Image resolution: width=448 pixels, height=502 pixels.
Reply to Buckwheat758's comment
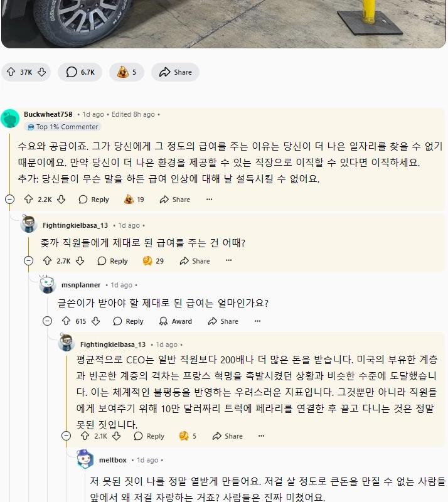click(93, 200)
